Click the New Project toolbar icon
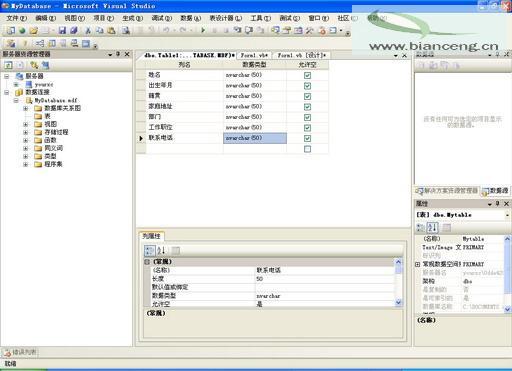 (x=11, y=31)
